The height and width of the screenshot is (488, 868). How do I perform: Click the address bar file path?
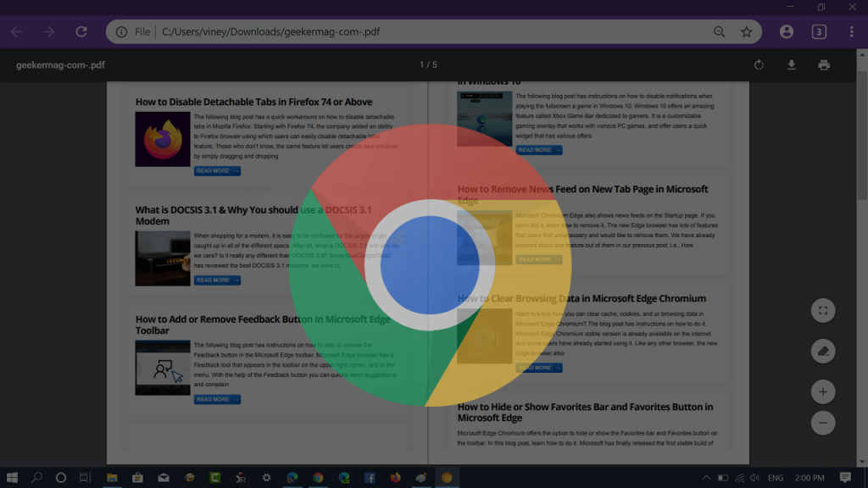pyautogui.click(x=270, y=32)
